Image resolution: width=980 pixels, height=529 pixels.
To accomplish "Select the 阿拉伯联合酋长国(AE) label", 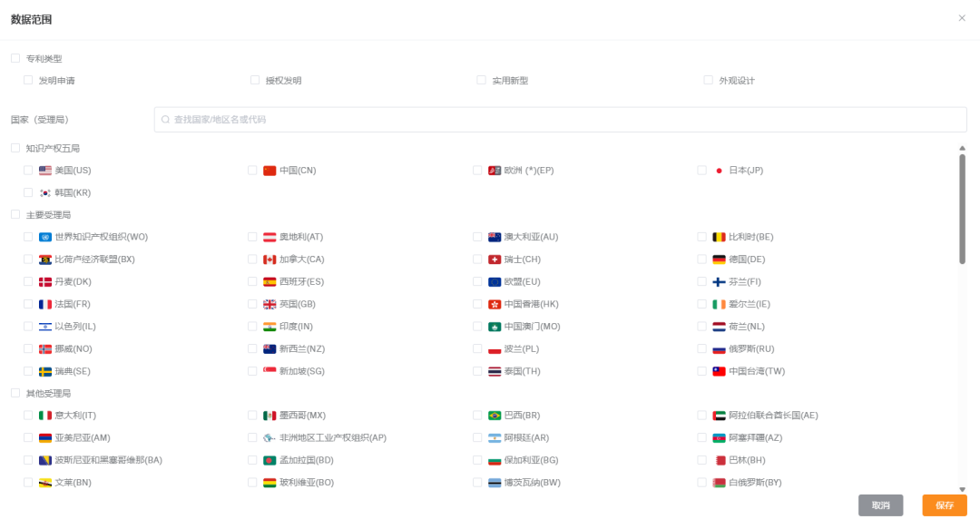I will point(774,416).
